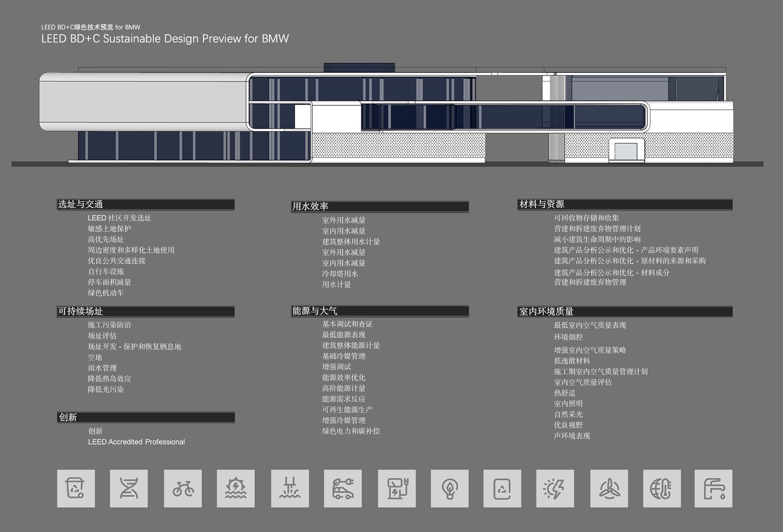Click the building elevation rendering
The height and width of the screenshot is (532, 783).
pyautogui.click(x=387, y=115)
